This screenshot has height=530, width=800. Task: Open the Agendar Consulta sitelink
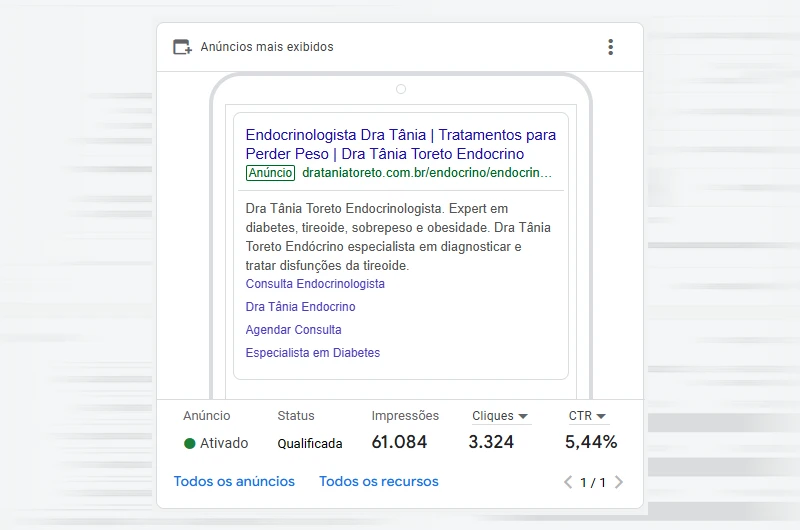click(293, 330)
